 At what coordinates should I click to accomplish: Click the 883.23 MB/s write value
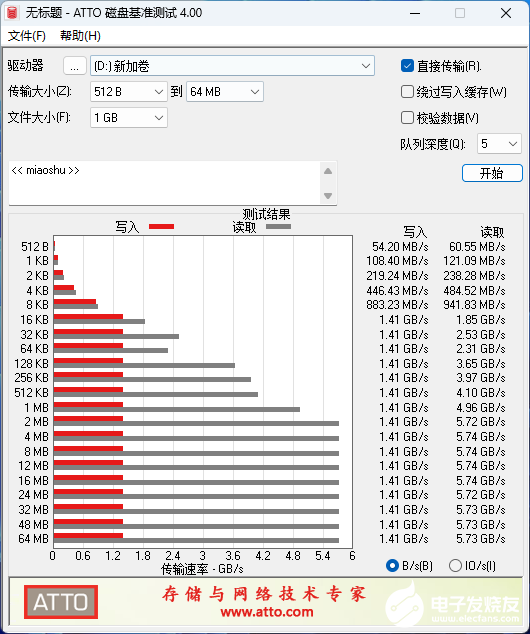point(397,304)
